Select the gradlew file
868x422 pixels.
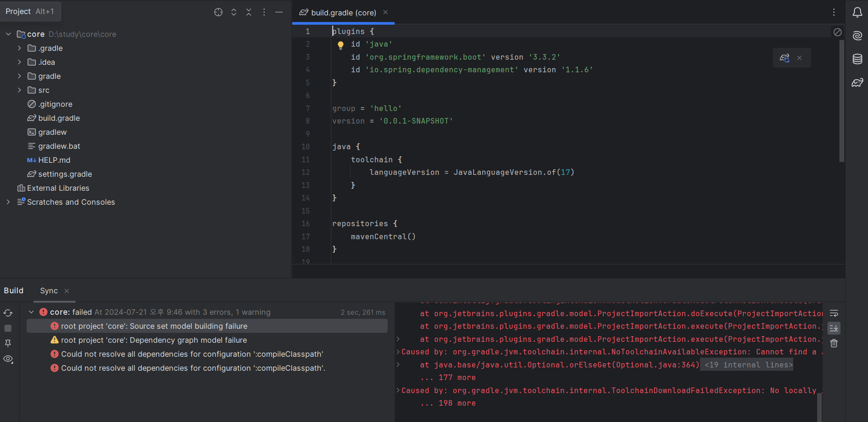point(52,132)
